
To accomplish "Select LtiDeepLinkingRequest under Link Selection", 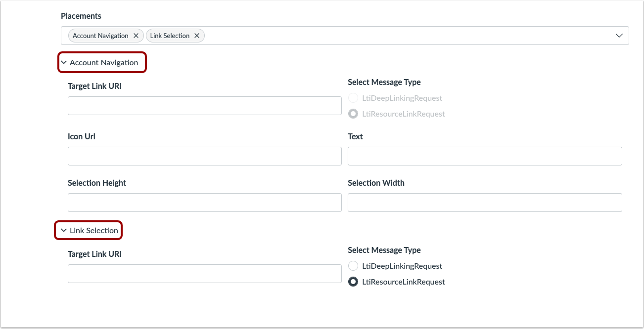I will point(353,266).
